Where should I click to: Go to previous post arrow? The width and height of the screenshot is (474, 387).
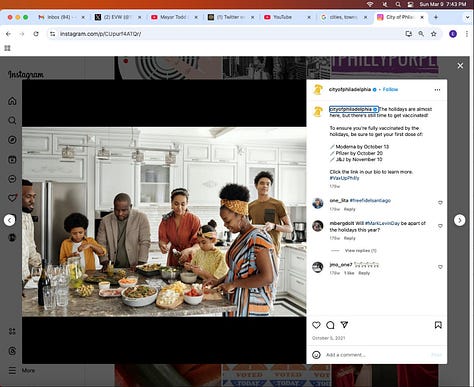click(x=10, y=220)
